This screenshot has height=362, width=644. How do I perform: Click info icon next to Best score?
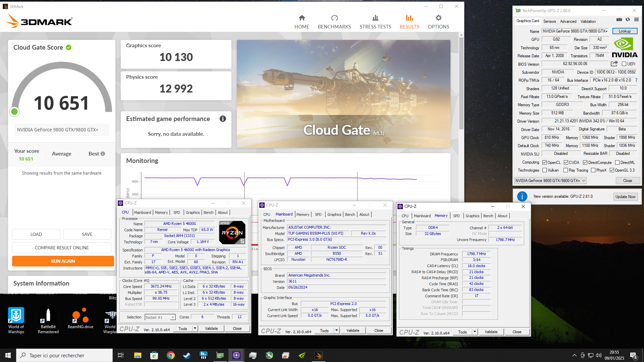pyautogui.click(x=103, y=154)
